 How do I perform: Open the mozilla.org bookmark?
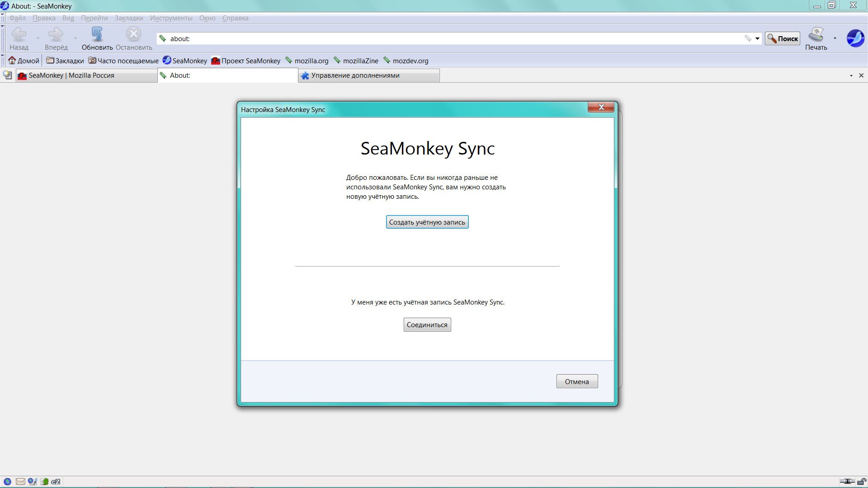point(307,61)
